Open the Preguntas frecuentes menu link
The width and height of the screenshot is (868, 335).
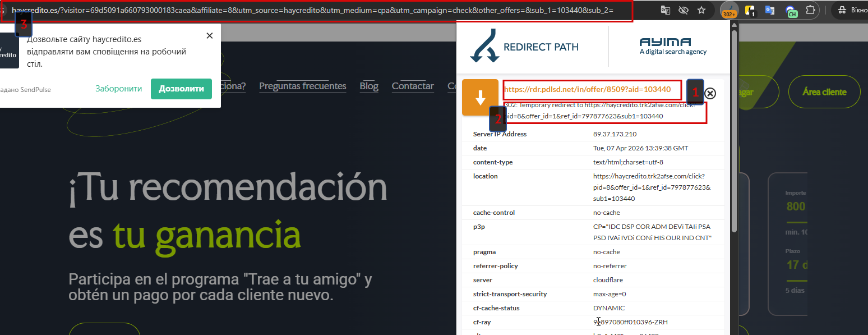coord(303,86)
